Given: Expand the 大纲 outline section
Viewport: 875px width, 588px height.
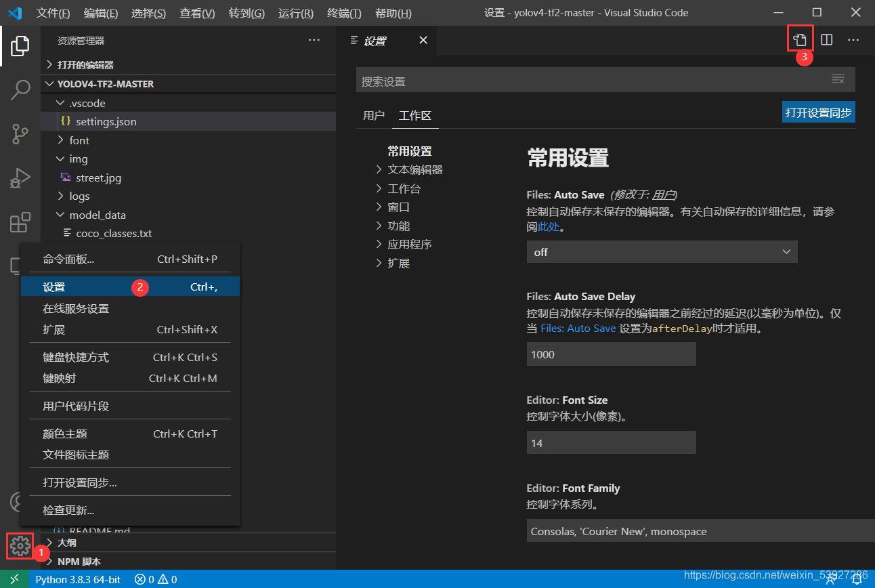Looking at the screenshot, I should coord(188,543).
